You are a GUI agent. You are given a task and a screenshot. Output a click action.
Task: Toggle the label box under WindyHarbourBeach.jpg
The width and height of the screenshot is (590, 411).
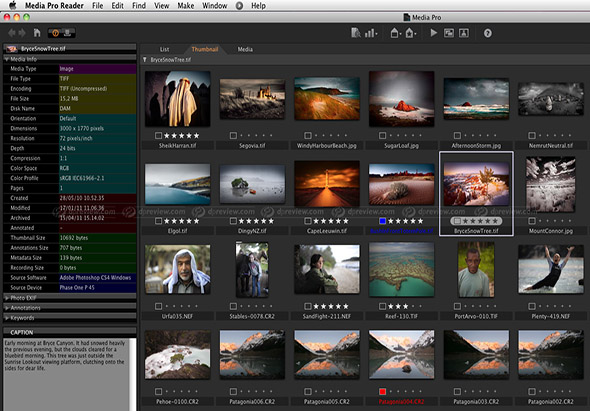tap(308, 135)
